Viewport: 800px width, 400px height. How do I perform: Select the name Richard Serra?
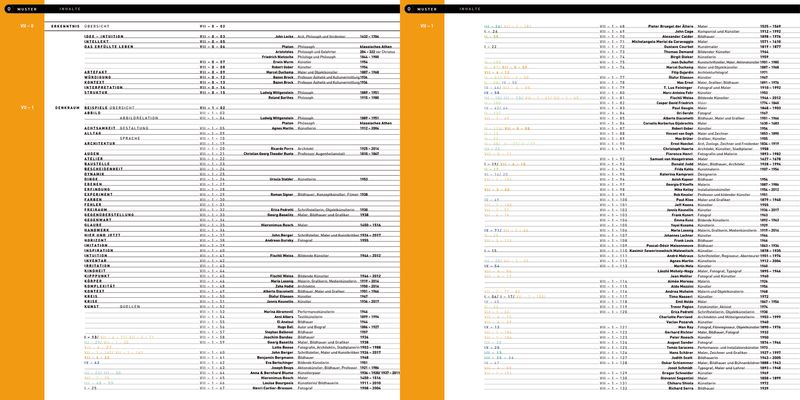[x=681, y=388]
